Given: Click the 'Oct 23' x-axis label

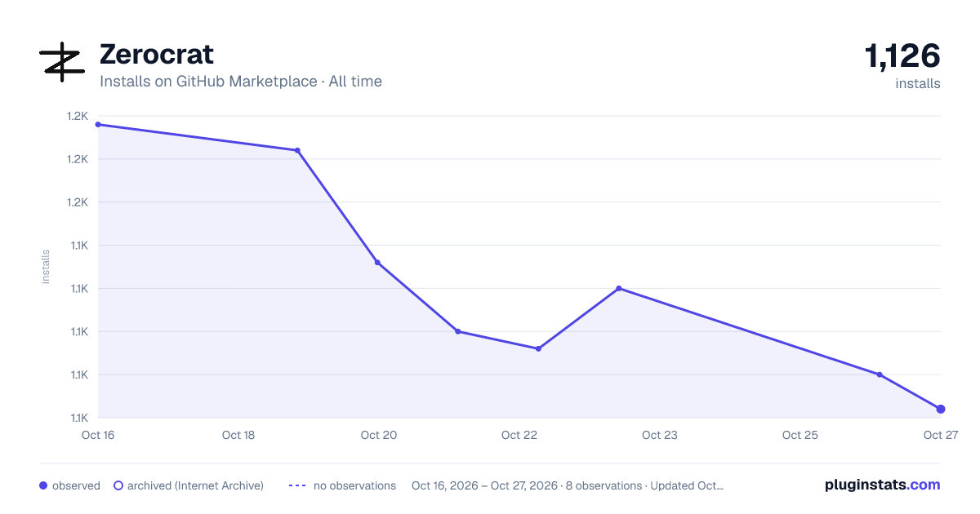Looking at the screenshot, I should click(x=660, y=435).
